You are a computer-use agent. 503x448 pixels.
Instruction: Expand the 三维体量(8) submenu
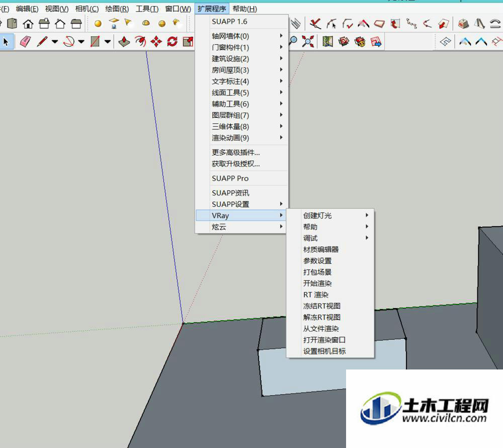pyautogui.click(x=241, y=126)
